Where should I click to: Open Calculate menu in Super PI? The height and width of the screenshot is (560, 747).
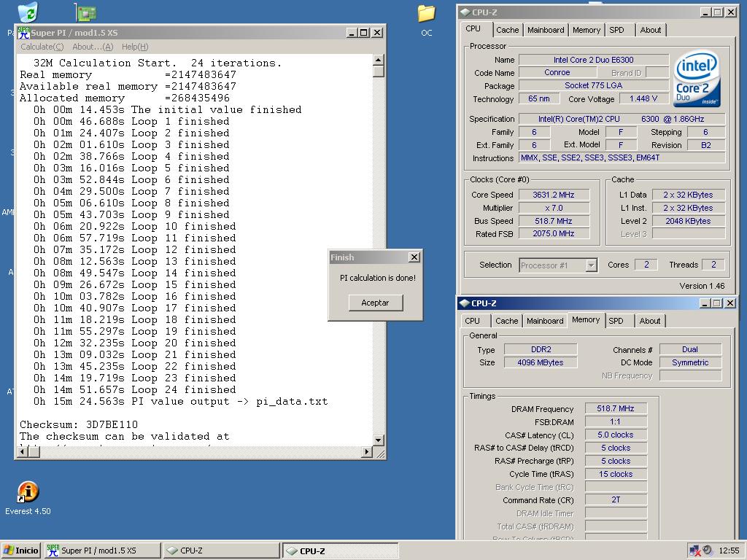tap(42, 47)
